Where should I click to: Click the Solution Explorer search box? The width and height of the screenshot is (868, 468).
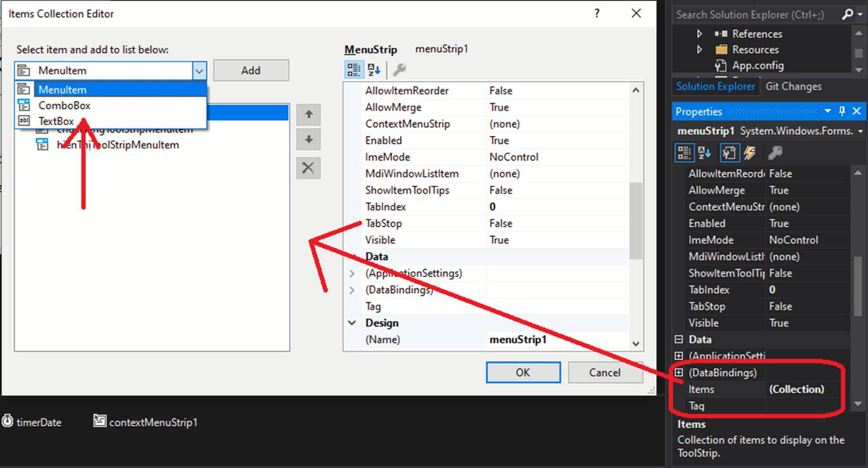(752, 14)
